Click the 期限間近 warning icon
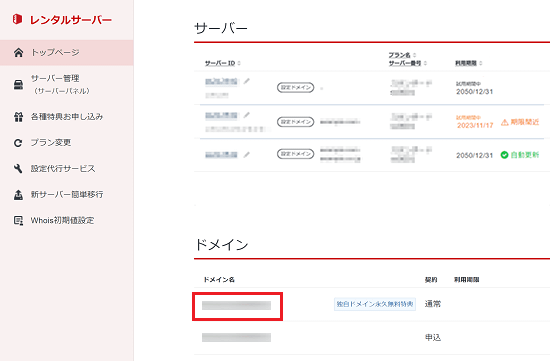550x361 pixels. click(x=504, y=122)
